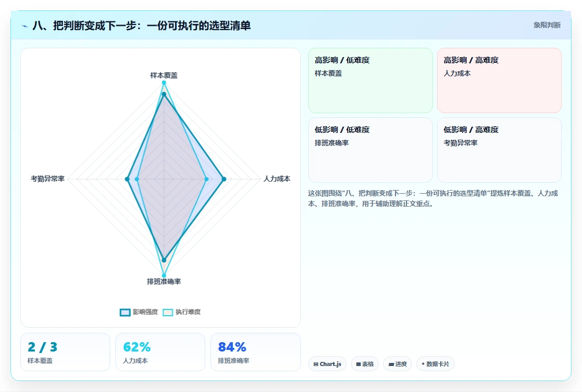Click the 人力成本 radar axis label
This screenshot has height=392, width=582.
277,179
